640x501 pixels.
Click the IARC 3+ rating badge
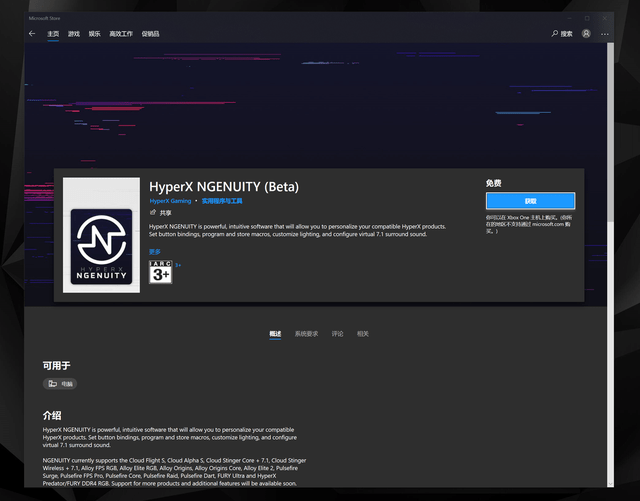160,272
